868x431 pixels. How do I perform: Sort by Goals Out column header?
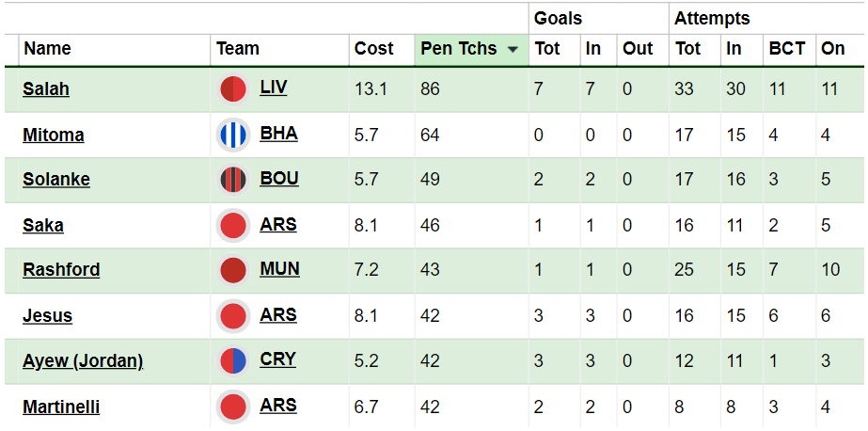tap(638, 49)
